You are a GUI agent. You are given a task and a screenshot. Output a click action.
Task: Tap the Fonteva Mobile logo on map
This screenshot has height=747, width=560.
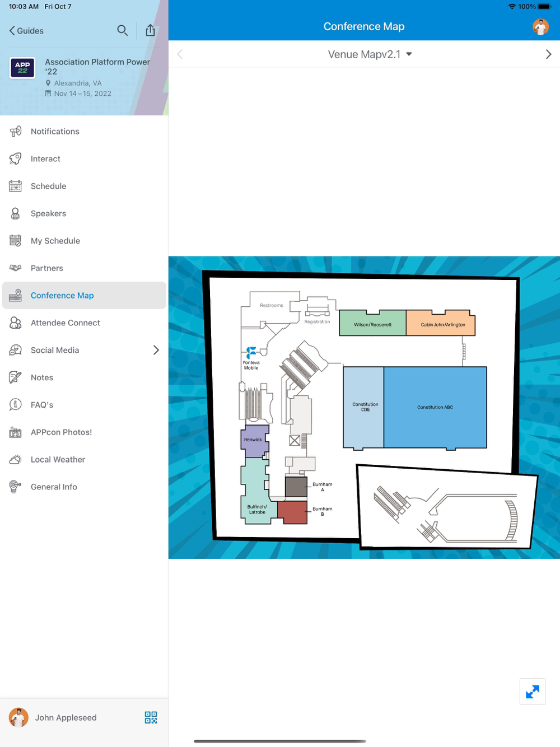pyautogui.click(x=251, y=352)
